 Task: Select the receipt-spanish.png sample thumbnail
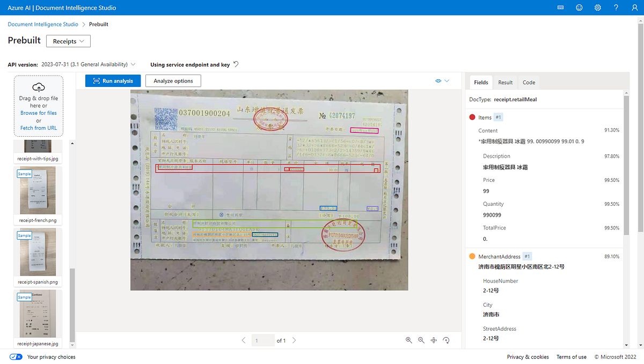[x=38, y=252]
